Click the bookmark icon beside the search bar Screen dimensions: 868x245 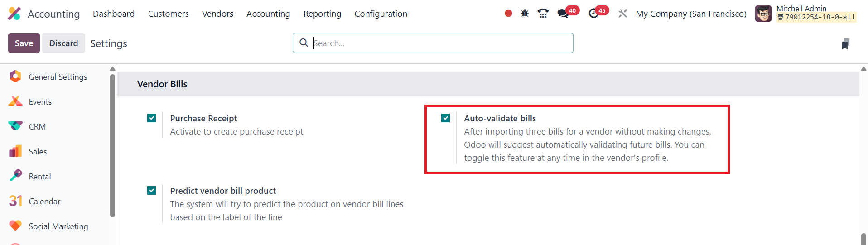845,44
